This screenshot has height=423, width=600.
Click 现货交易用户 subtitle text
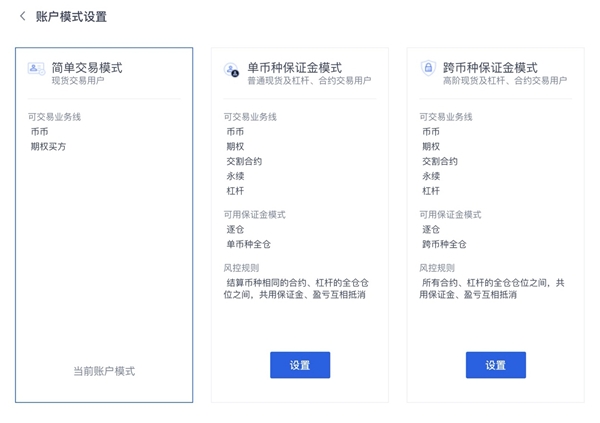(78, 80)
